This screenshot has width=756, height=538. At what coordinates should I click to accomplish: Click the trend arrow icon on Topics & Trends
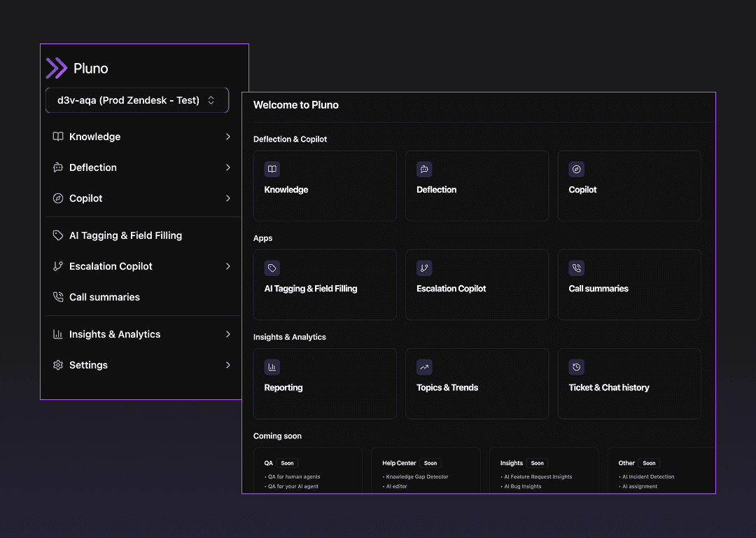(x=424, y=366)
